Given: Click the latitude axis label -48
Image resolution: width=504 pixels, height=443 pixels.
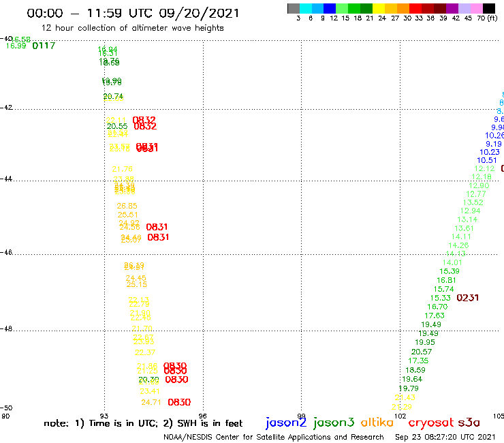Looking at the screenshot, I should coord(6,329).
